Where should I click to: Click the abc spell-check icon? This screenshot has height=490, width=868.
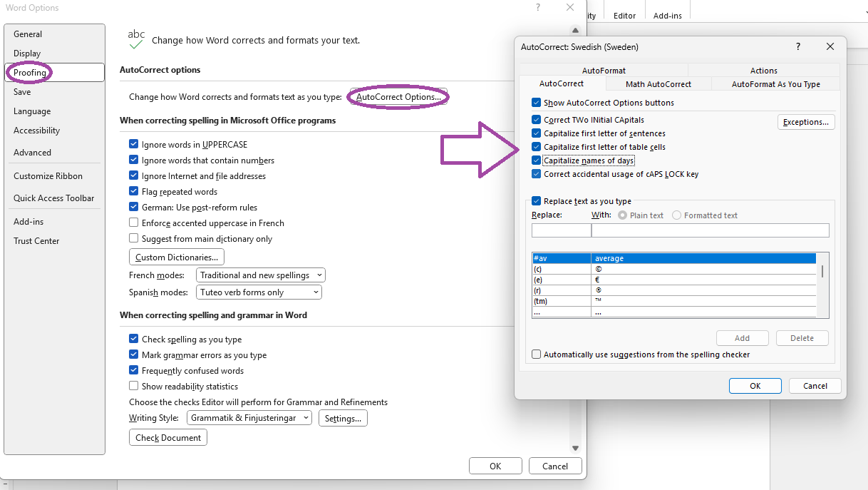click(135, 36)
